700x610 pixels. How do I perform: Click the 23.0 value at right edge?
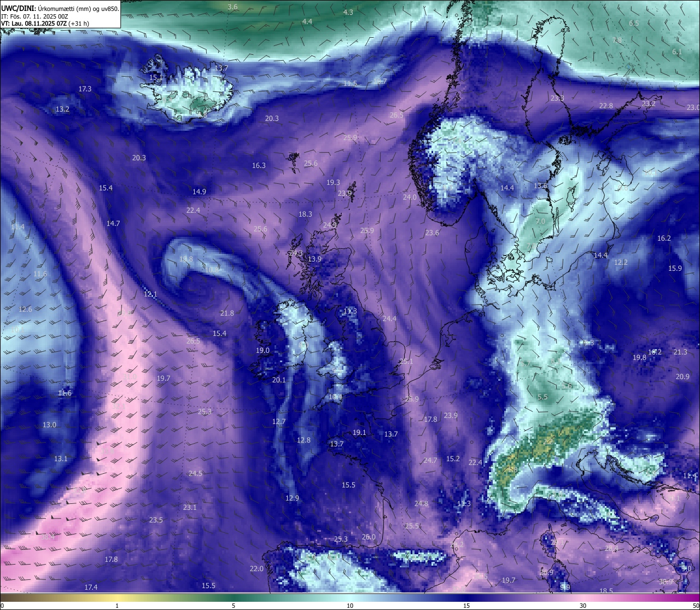click(693, 108)
